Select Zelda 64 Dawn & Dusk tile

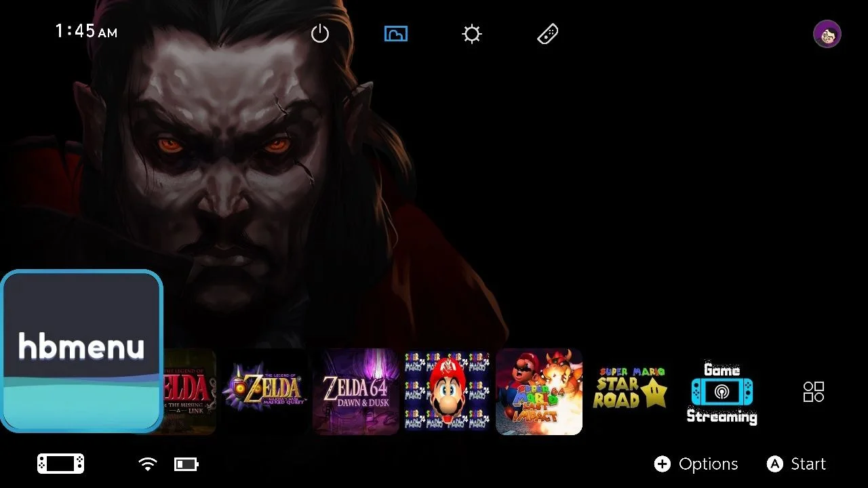coord(356,392)
